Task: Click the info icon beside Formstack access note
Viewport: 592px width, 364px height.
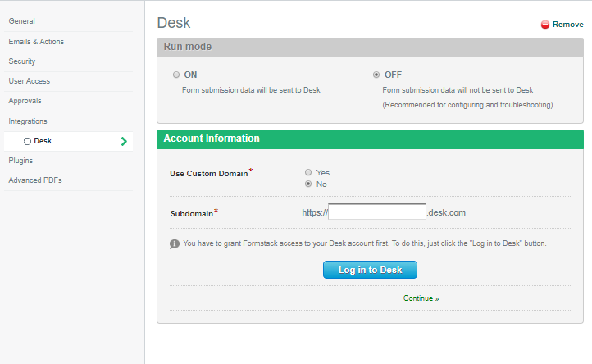Action: (175, 243)
